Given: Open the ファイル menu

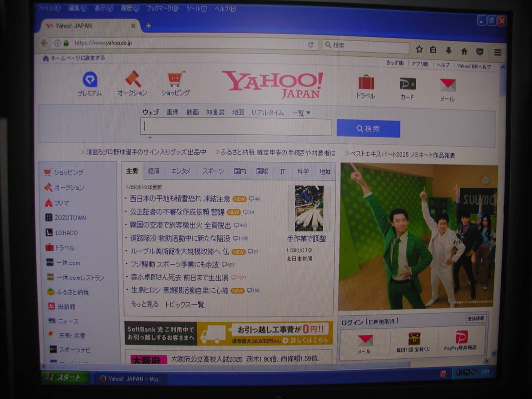Looking at the screenshot, I should tap(48, 8).
